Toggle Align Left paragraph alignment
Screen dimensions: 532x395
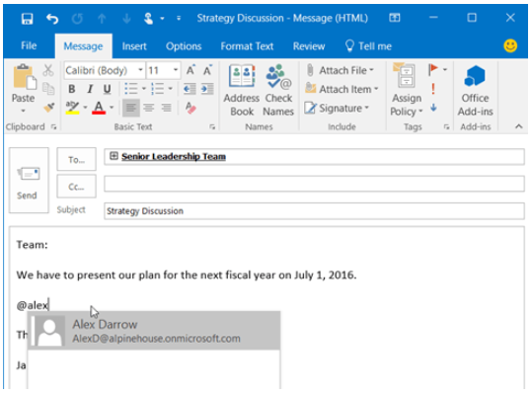tap(130, 108)
